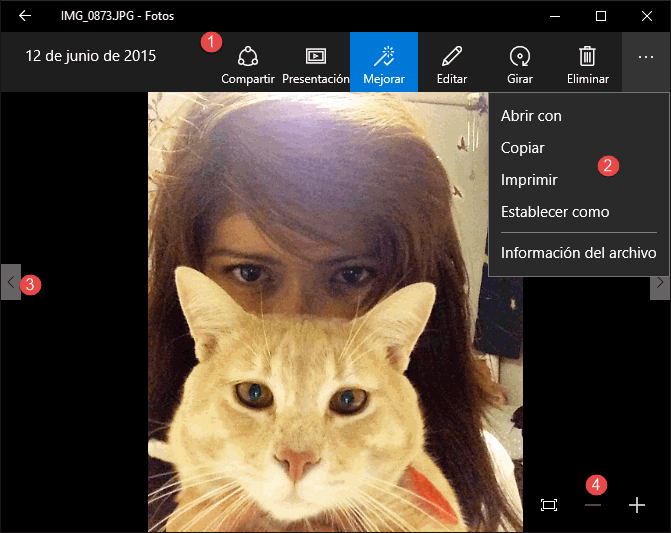This screenshot has height=533, width=671.
Task: Open 'Información del archivo'
Action: (x=578, y=253)
